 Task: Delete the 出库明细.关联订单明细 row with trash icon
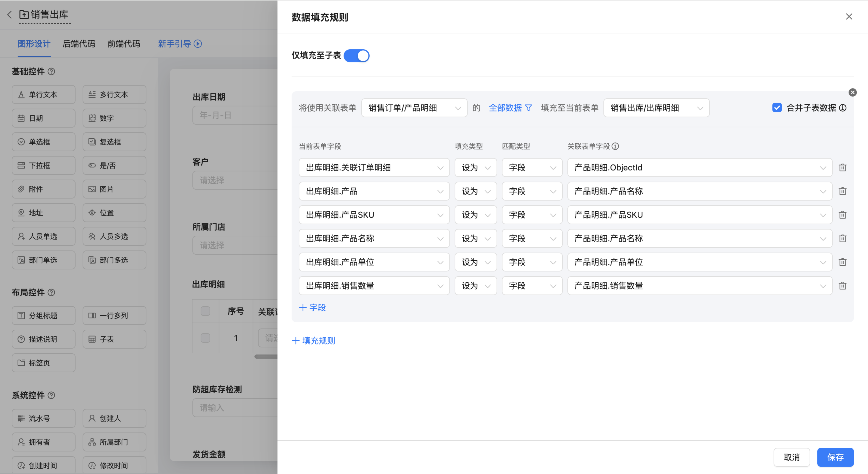coord(842,168)
